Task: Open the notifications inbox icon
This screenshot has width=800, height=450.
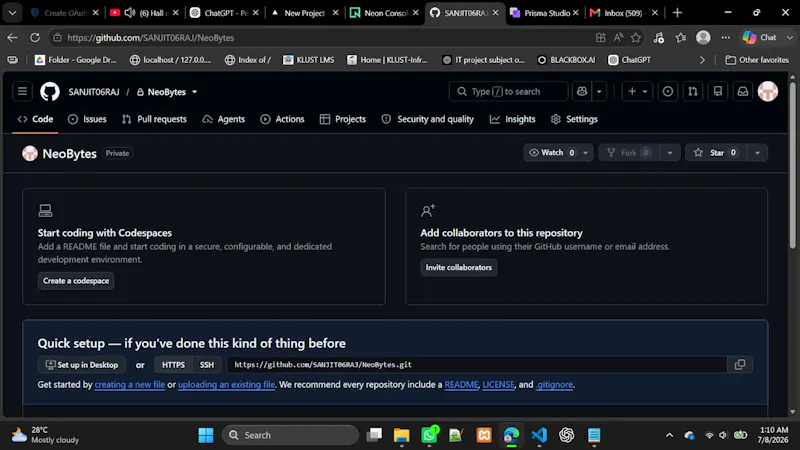Action: coord(743,91)
